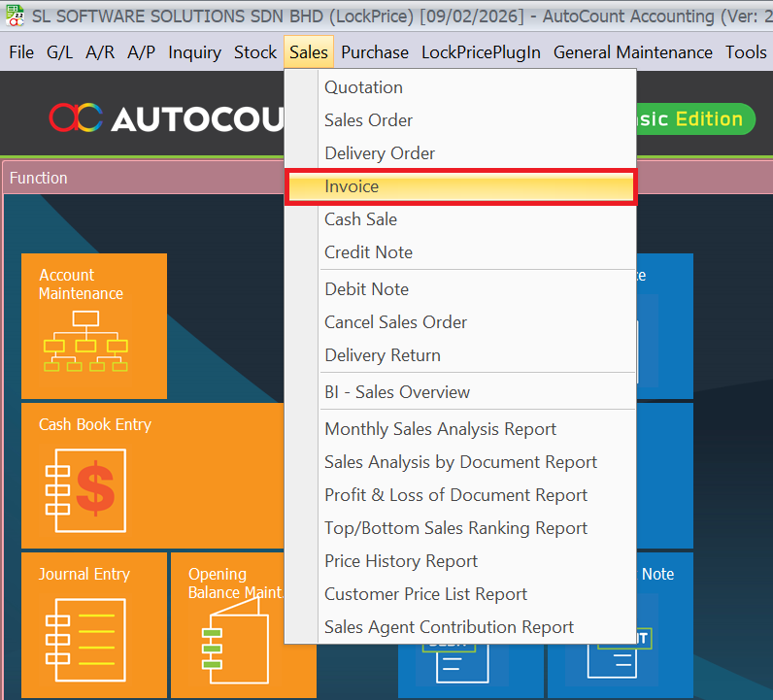Open Credit Note from the Sales menu
This screenshot has height=700, width=773.
368,252
